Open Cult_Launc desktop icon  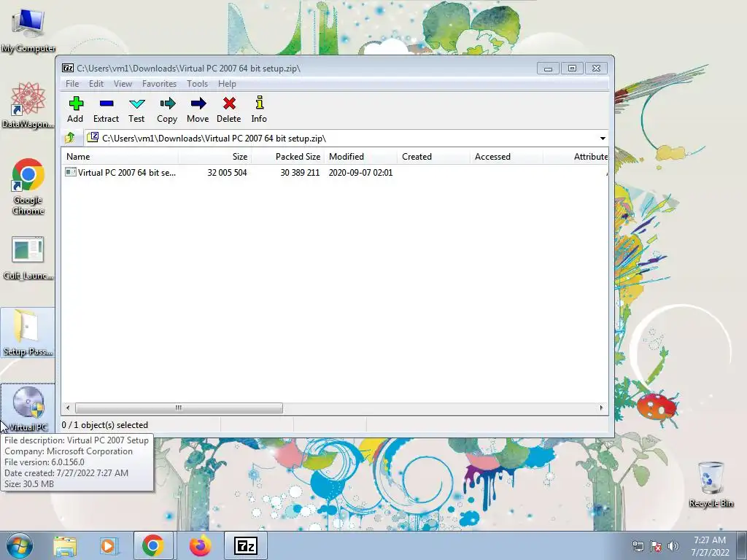point(28,258)
